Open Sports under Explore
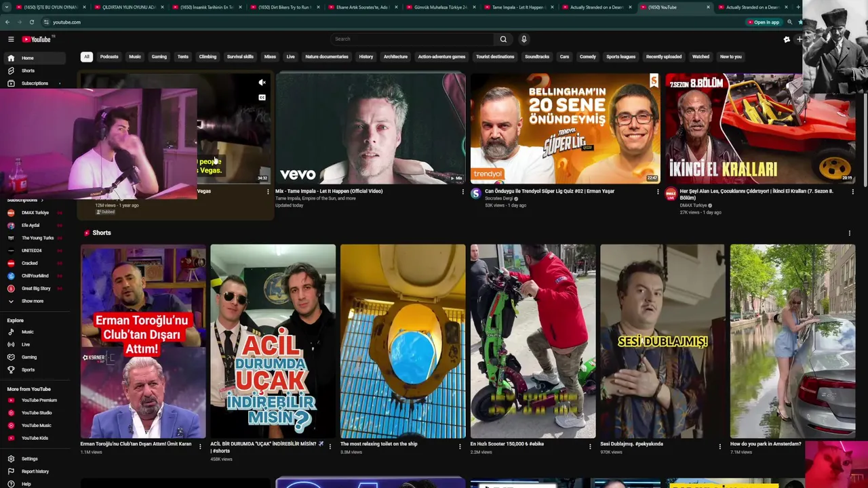 point(28,370)
